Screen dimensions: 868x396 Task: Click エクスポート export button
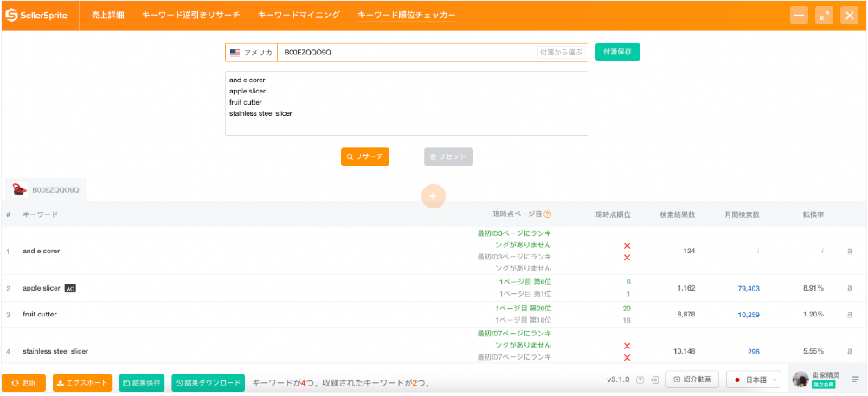tap(82, 382)
